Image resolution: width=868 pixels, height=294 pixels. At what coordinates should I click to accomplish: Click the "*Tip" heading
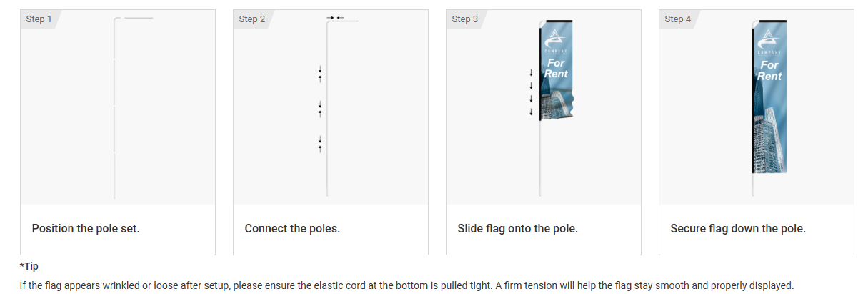[x=29, y=266]
